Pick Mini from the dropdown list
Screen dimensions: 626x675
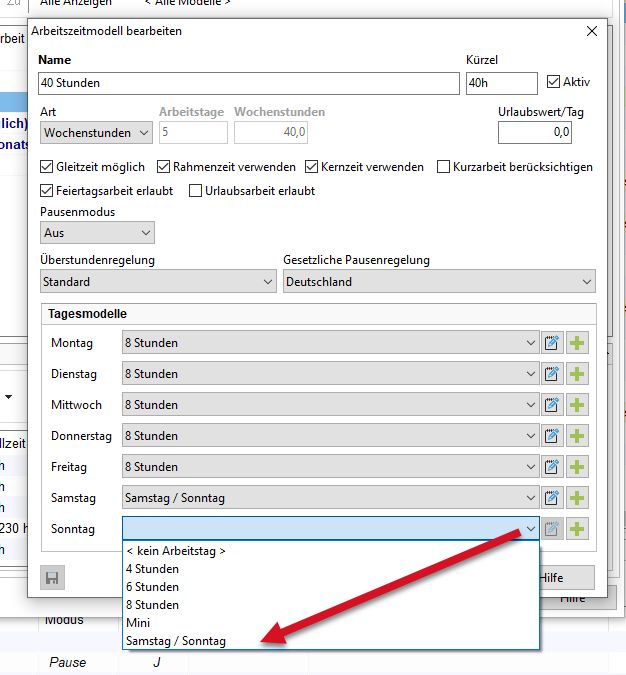point(138,623)
